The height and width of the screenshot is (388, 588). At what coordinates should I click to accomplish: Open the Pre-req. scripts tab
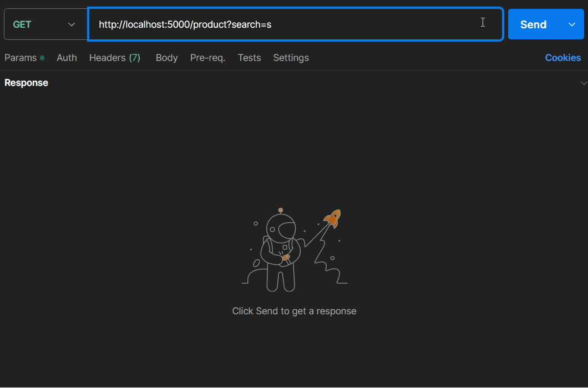coord(207,58)
